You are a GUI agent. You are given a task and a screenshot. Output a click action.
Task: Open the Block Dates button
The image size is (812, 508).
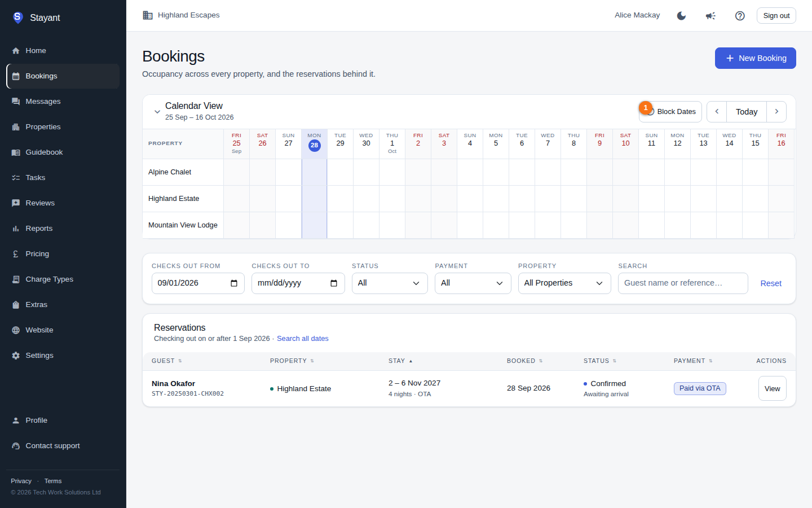coord(670,112)
